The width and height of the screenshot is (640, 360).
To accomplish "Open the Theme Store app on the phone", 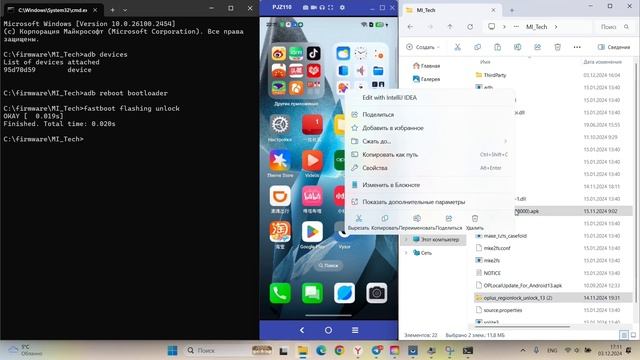I will pos(280,160).
